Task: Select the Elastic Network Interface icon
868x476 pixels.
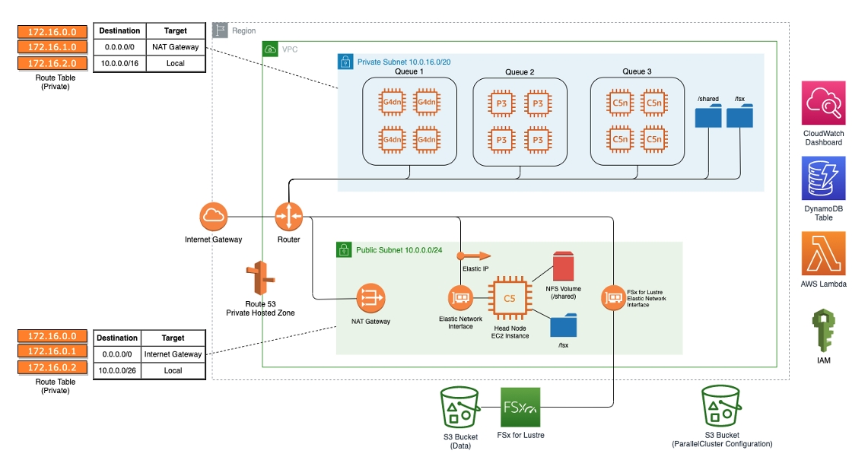Action: [461, 298]
